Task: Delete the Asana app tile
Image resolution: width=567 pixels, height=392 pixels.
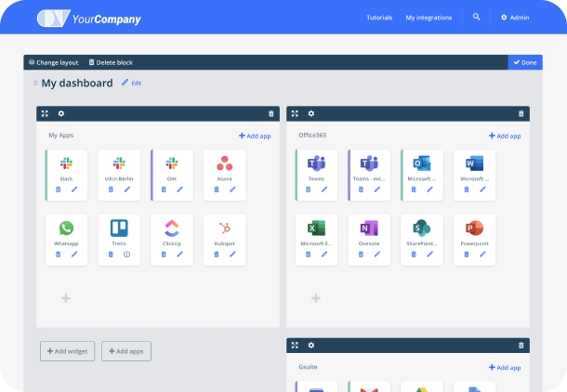Action: point(217,189)
